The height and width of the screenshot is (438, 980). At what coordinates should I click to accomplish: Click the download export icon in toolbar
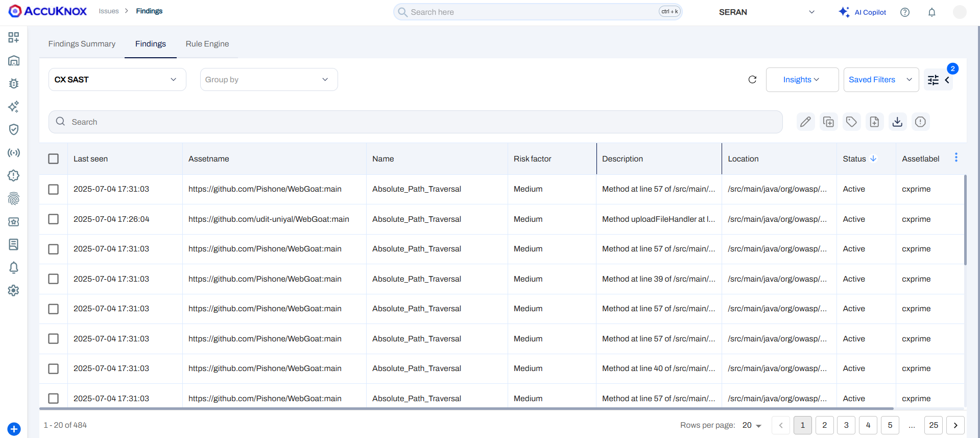[x=897, y=122]
